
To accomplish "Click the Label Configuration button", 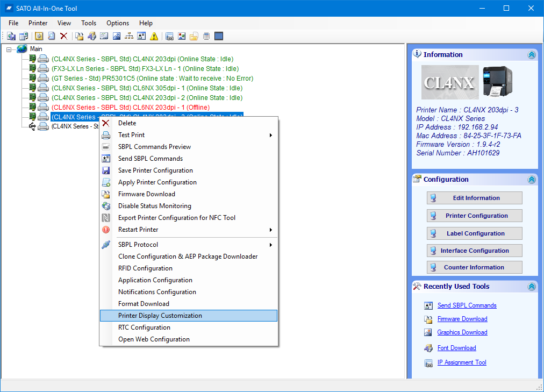I will tap(474, 233).
